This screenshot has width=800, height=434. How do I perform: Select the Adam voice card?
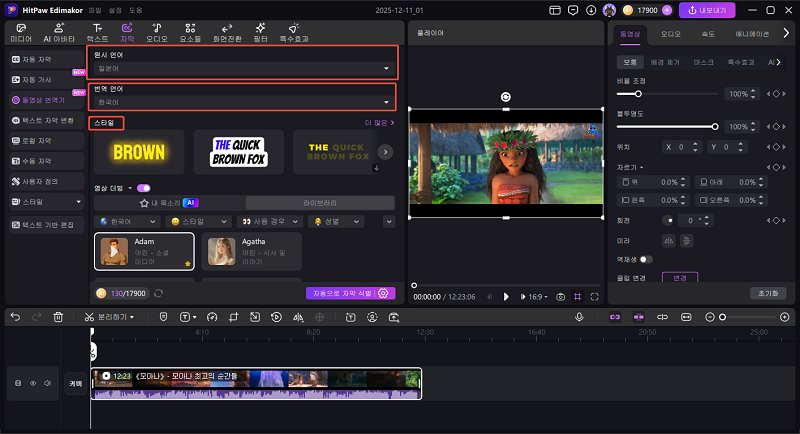(144, 251)
